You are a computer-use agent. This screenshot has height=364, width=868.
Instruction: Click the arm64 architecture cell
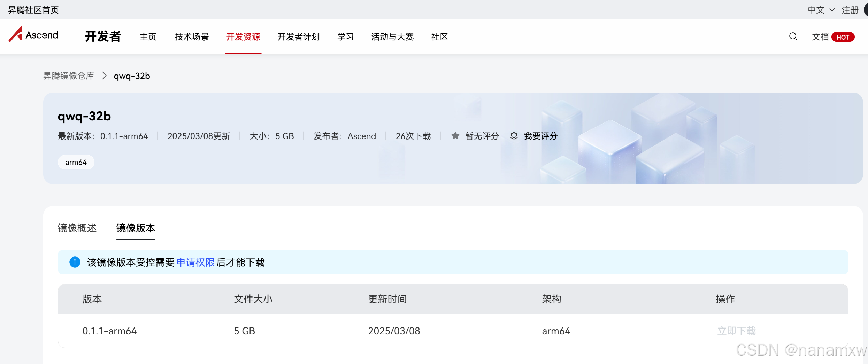pyautogui.click(x=556, y=331)
